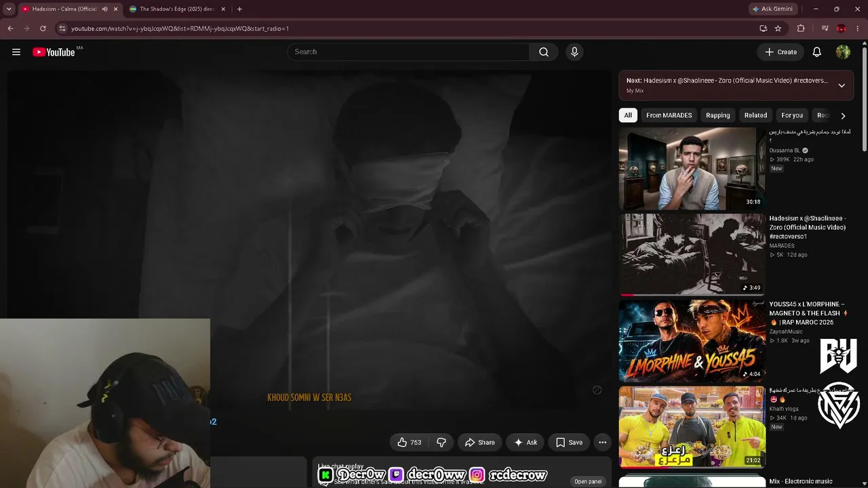Screen dimensions: 868x488
Task: Click the Create button
Action: coord(781,52)
